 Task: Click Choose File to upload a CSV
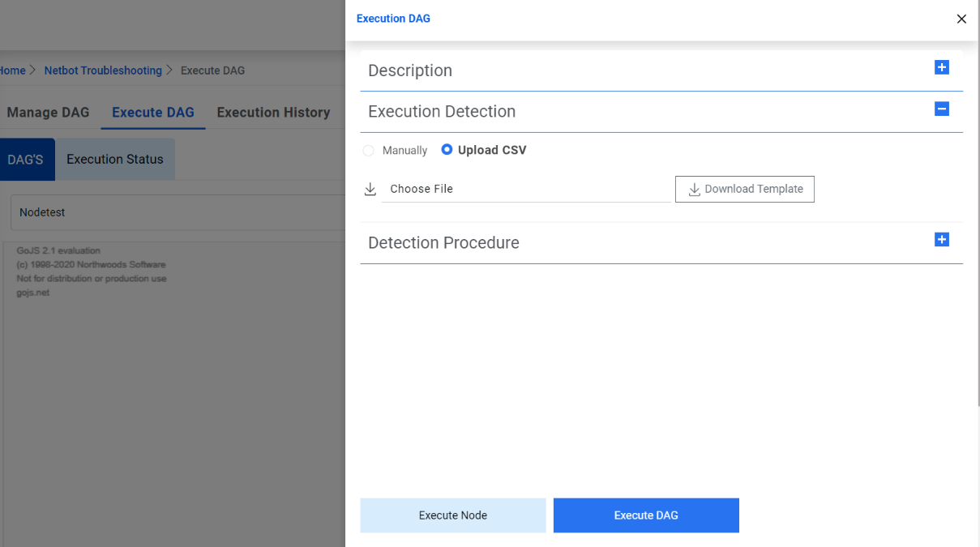click(421, 188)
